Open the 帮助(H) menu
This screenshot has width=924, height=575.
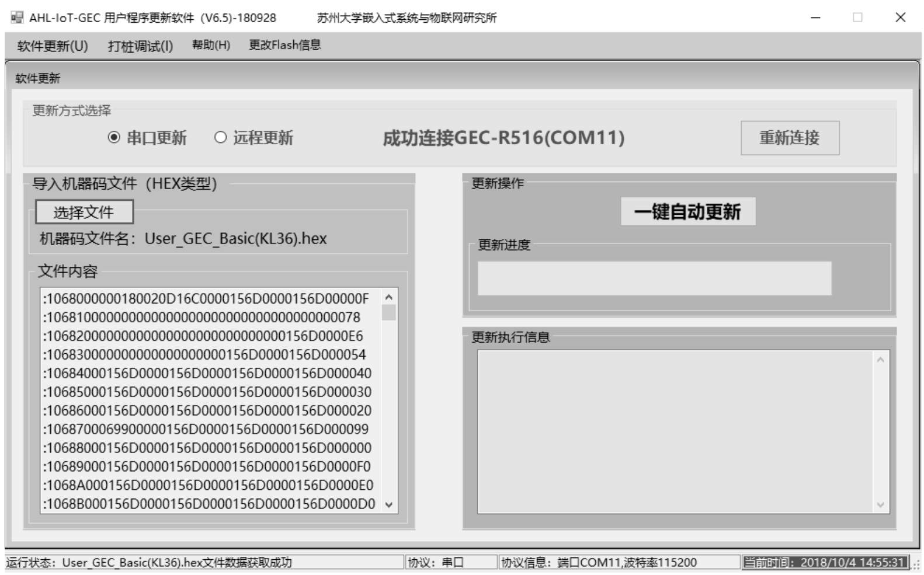211,45
